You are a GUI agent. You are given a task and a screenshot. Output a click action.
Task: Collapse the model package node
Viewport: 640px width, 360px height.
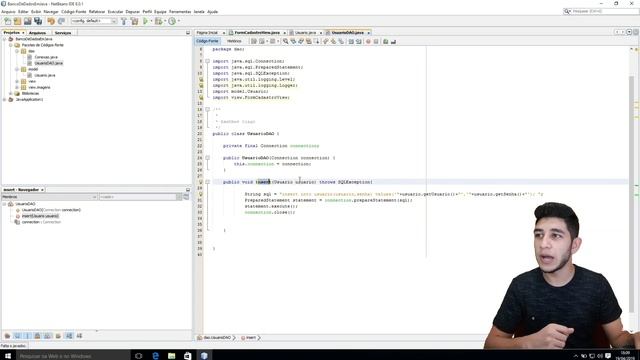coord(17,69)
